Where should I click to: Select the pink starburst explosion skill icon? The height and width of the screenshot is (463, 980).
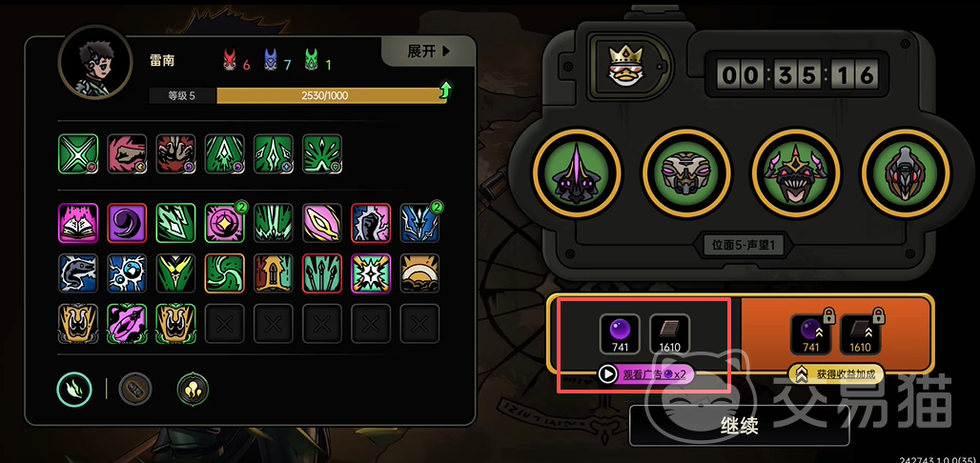371,273
